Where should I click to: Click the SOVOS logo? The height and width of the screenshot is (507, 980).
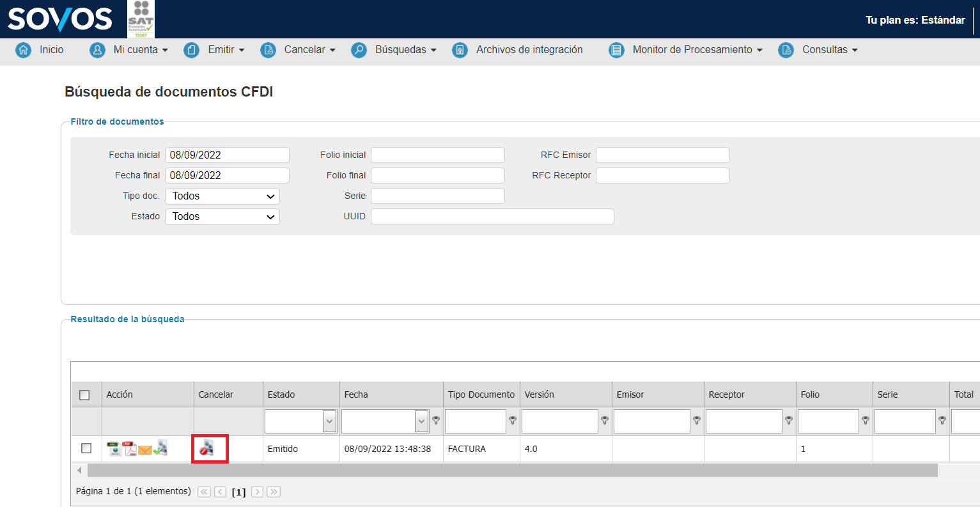59,19
